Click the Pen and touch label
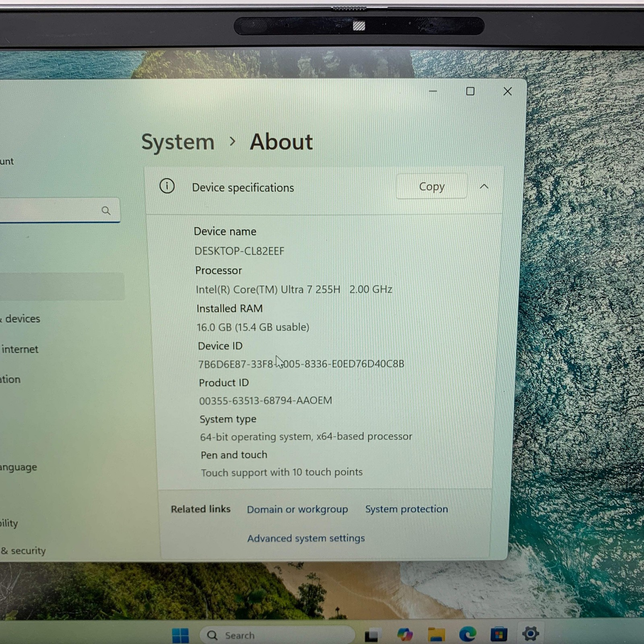644x644 pixels. pyautogui.click(x=234, y=455)
